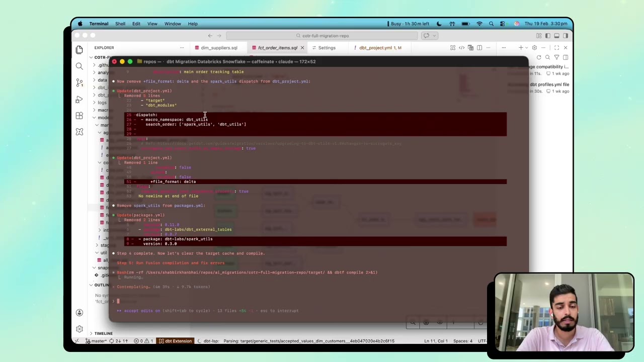Click the master branch status item
Image resolution: width=644 pixels, height=362 pixels.
[x=96, y=341]
